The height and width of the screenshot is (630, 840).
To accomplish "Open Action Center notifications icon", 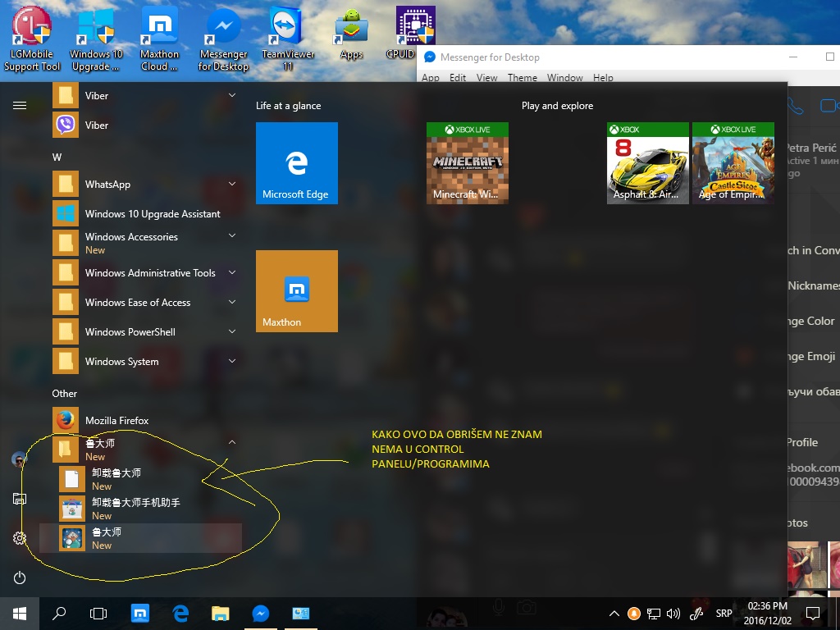I will (x=813, y=614).
